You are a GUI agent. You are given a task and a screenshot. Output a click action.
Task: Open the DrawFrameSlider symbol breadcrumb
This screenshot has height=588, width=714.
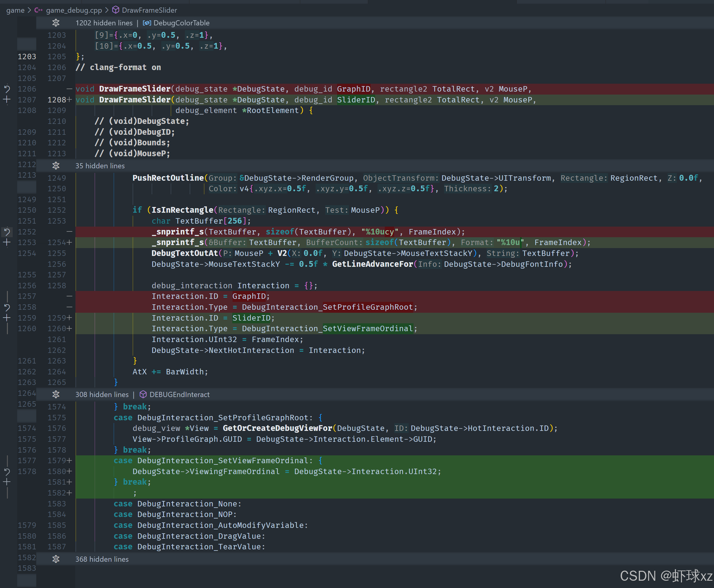[149, 10]
